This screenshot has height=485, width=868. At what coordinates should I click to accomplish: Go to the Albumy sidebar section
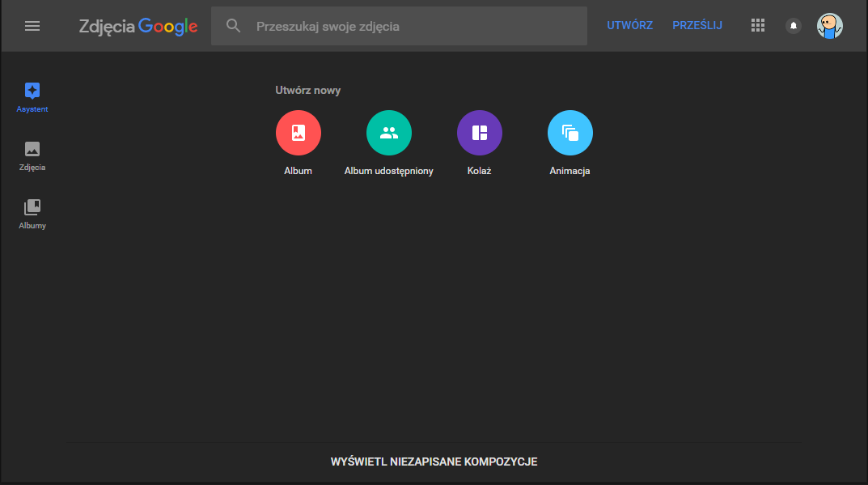[32, 207]
